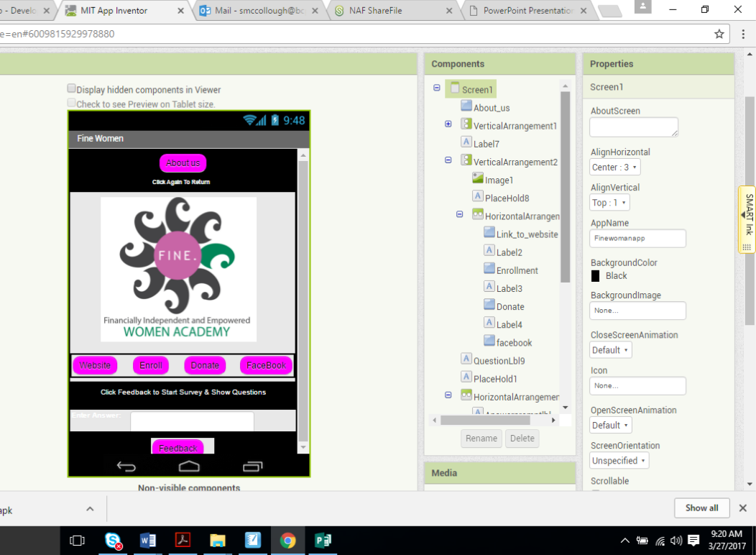Switch to the PowerPoint Presentation tab

(528, 11)
